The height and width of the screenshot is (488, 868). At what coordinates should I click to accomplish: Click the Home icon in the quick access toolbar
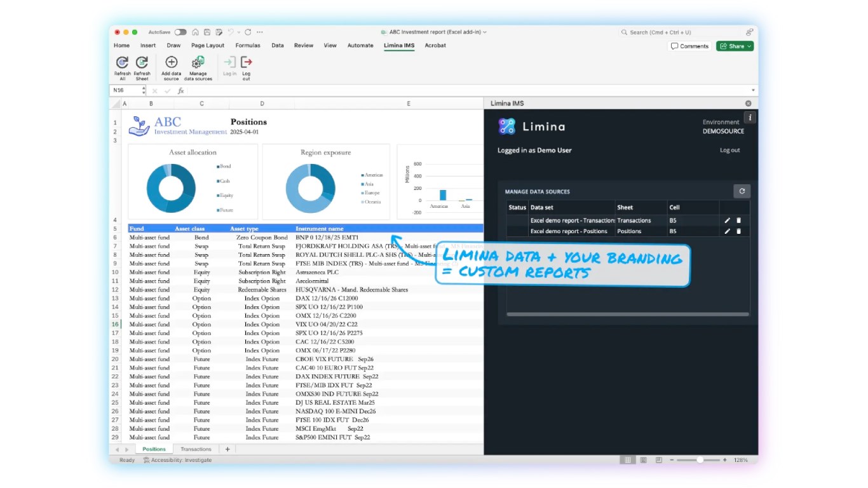(x=196, y=32)
